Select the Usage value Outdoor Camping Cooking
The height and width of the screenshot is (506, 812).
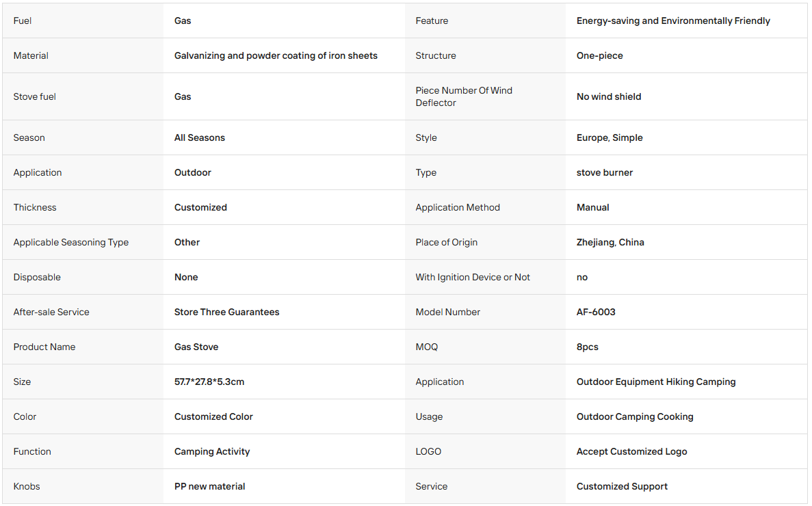pyautogui.click(x=635, y=417)
